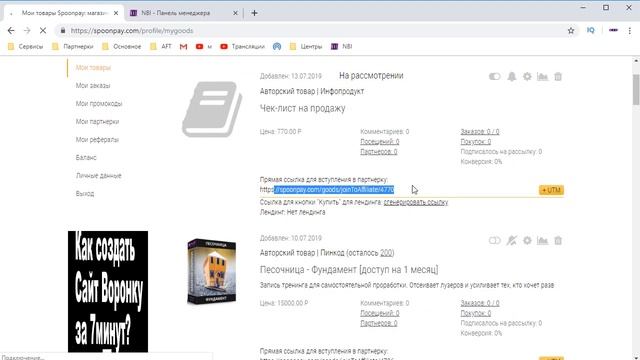
Task: Open Заказов 0/0 link for Чек-лист
Action: coord(480,131)
